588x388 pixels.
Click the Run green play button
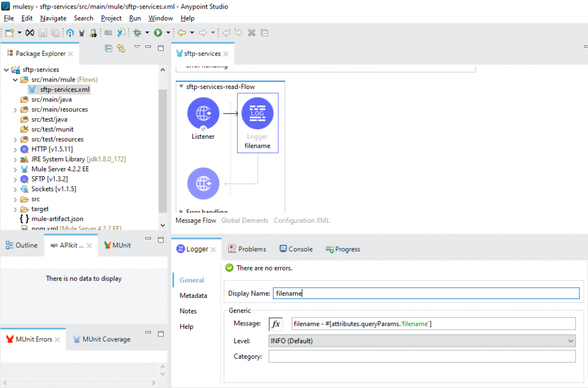tap(158, 33)
